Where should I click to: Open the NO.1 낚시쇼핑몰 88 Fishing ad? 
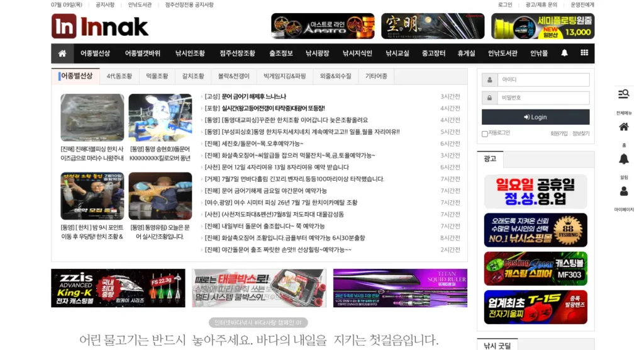[536, 230]
